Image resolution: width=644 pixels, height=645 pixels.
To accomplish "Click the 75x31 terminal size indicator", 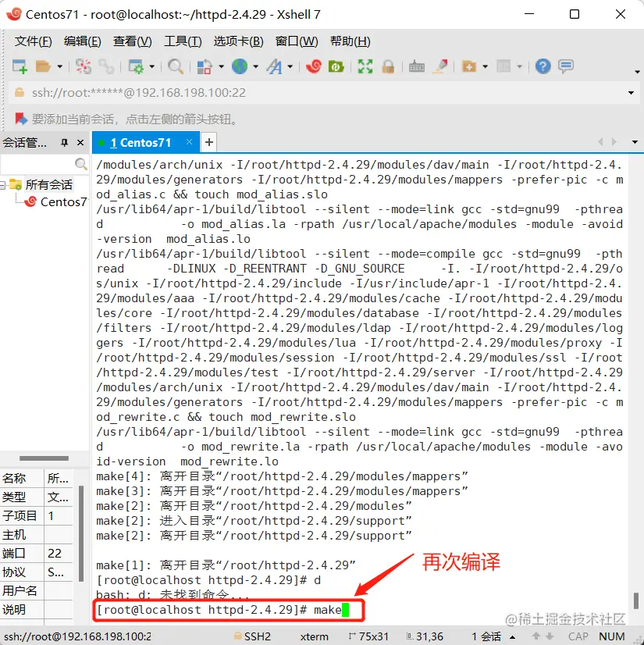I will click(368, 636).
